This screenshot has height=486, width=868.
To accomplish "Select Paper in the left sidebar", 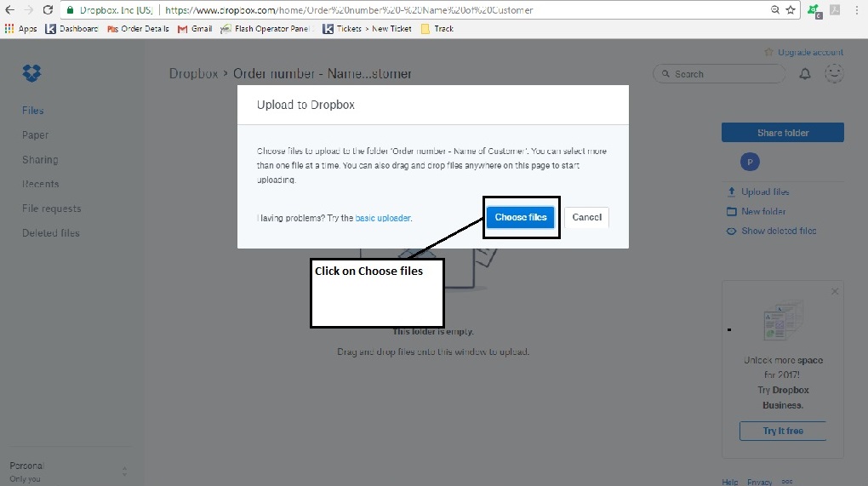I will click(x=36, y=134).
